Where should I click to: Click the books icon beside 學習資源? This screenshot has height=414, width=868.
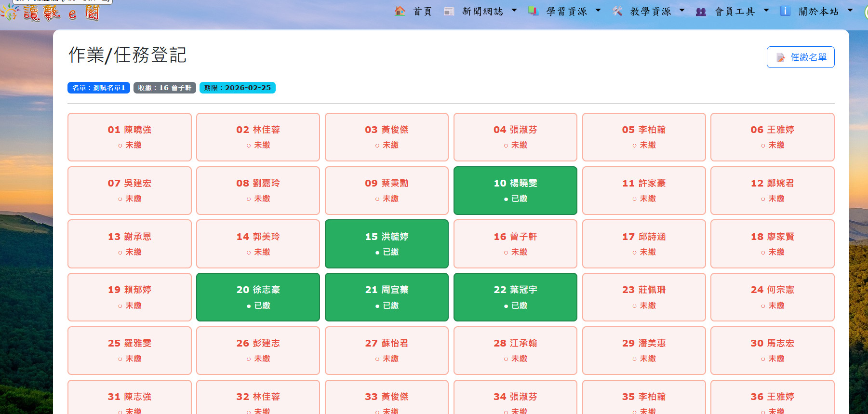533,11
